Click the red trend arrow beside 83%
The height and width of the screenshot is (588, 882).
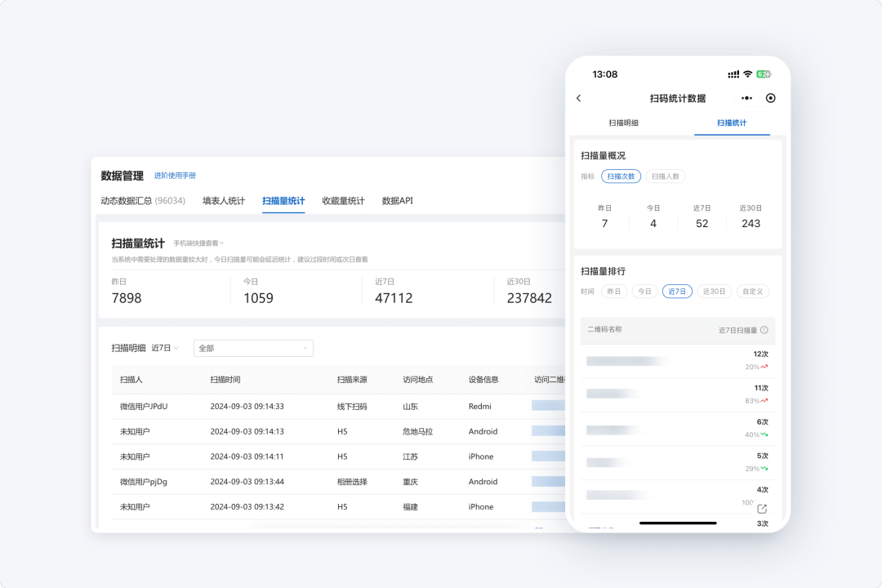(x=764, y=401)
